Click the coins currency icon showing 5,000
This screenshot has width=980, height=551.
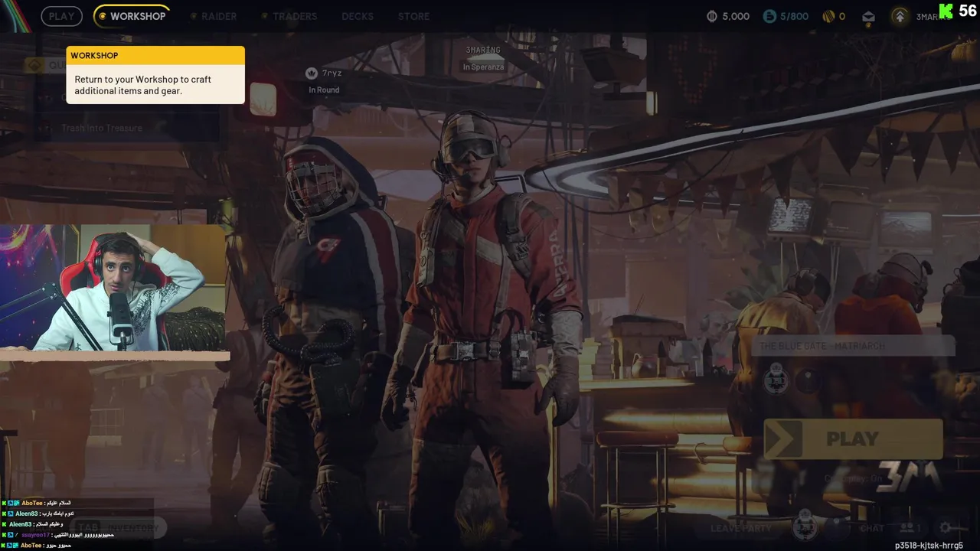pos(711,16)
